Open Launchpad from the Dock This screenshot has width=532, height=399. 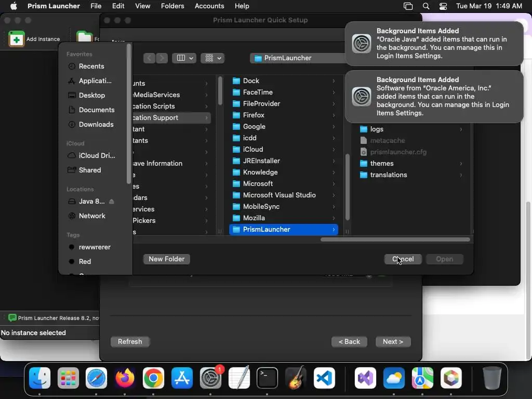68,378
